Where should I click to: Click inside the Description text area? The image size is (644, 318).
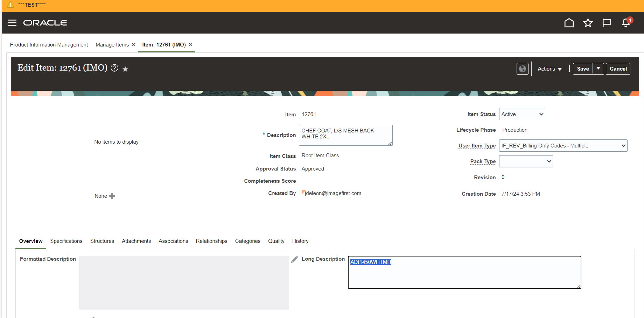pyautogui.click(x=345, y=135)
